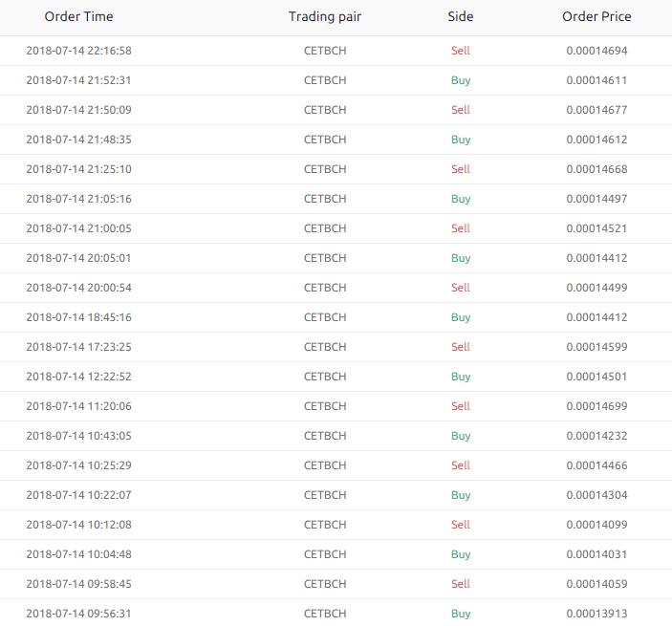The height and width of the screenshot is (626, 672).
Task: Click the Trading pair column header
Action: 325,16
